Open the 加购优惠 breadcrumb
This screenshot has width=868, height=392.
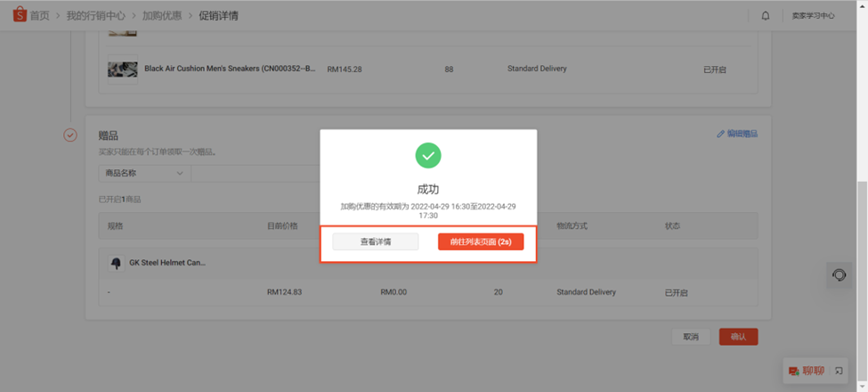coord(162,15)
